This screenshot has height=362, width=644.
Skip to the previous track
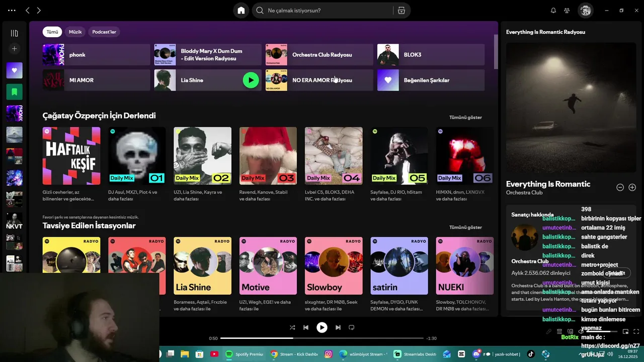tap(306, 327)
